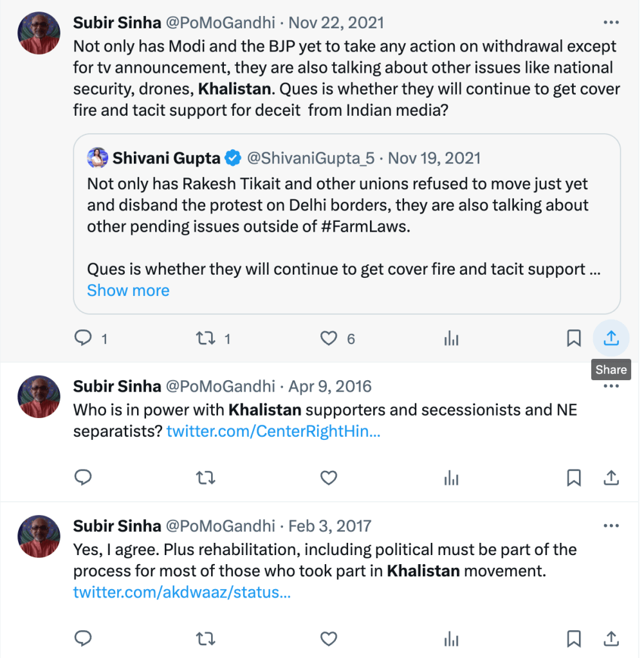Bookmark the Nov 22, 2021 tweet
644x658 pixels.
pos(574,338)
